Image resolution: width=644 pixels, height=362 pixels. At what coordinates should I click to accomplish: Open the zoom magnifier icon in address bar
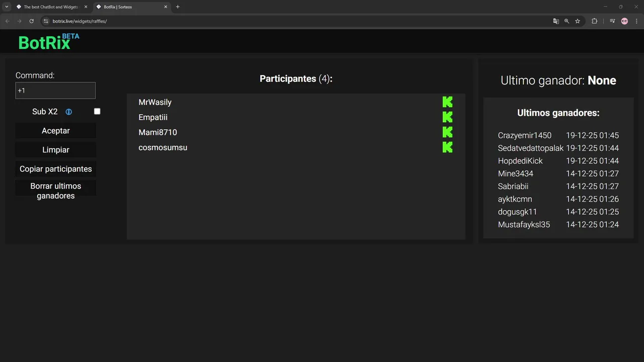pyautogui.click(x=567, y=21)
